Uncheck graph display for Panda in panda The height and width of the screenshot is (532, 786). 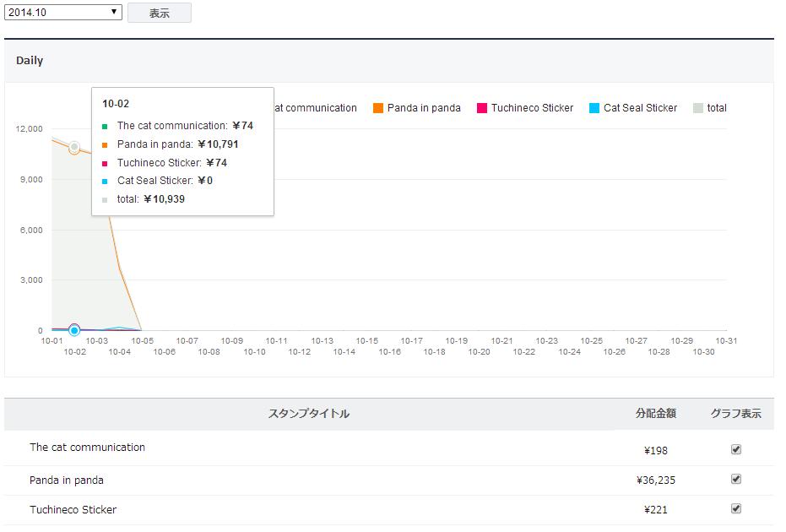(736, 479)
